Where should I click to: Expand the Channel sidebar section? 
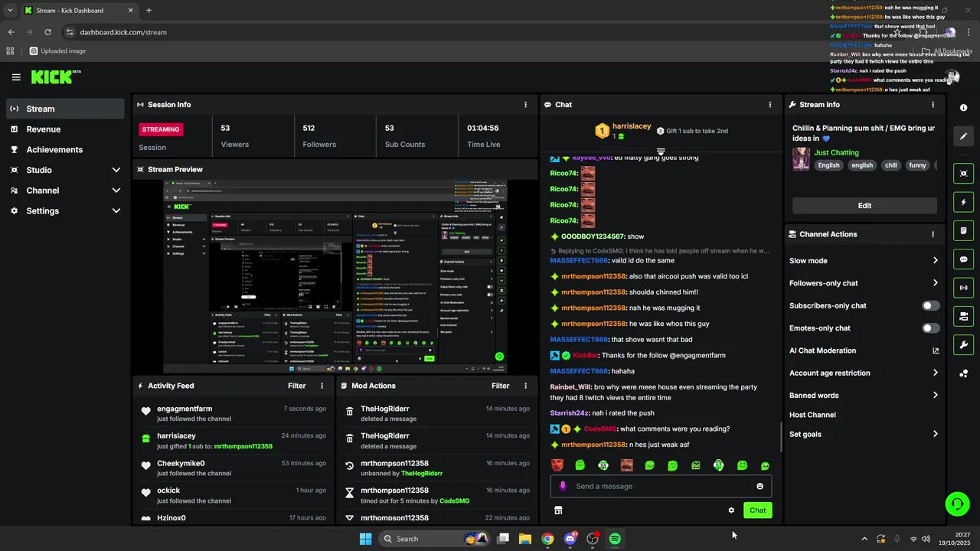coord(116,191)
